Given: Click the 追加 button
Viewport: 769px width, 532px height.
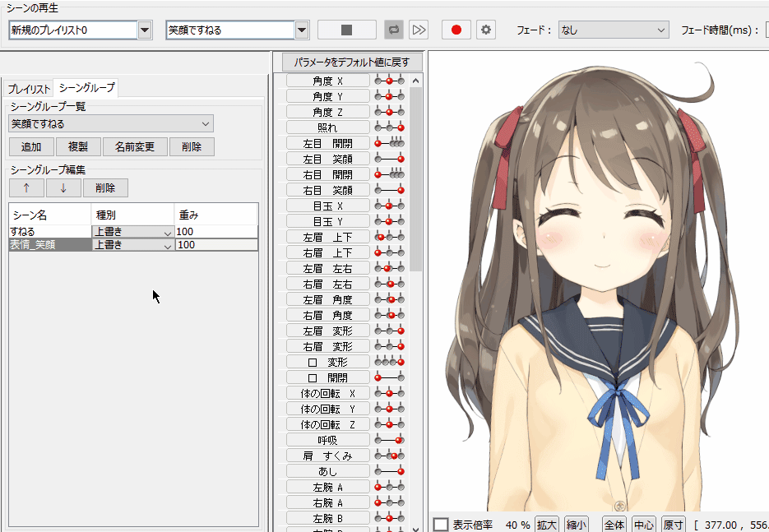Looking at the screenshot, I should [x=31, y=146].
